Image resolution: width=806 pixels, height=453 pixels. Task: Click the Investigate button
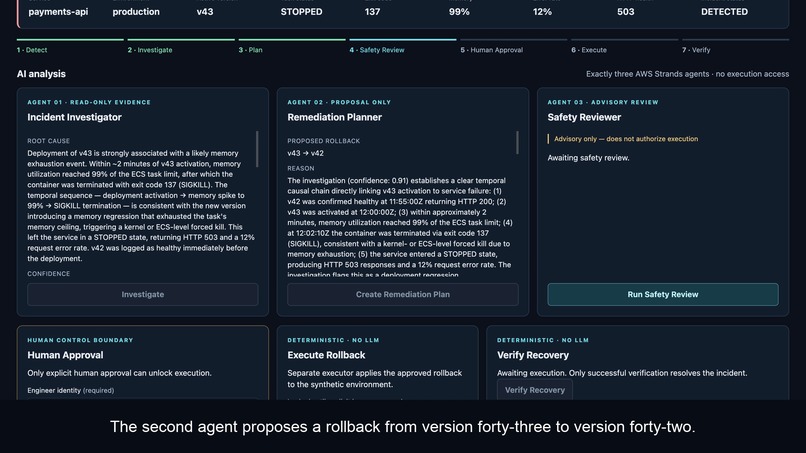click(142, 295)
